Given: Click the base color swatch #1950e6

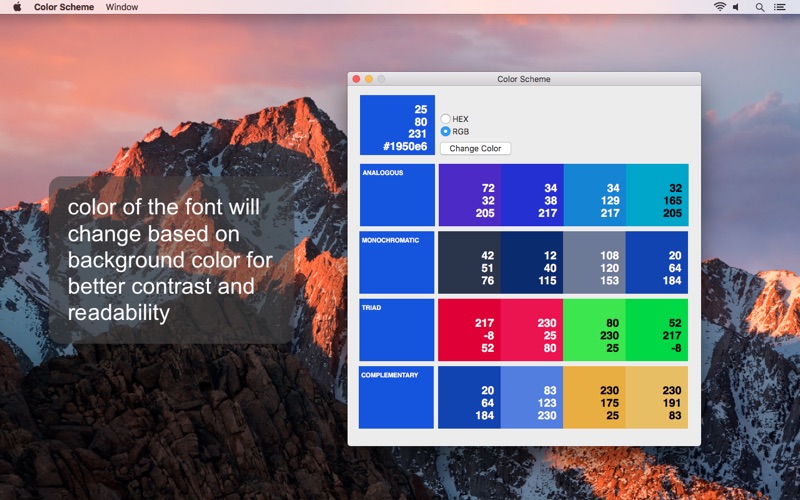Looking at the screenshot, I should (x=397, y=125).
